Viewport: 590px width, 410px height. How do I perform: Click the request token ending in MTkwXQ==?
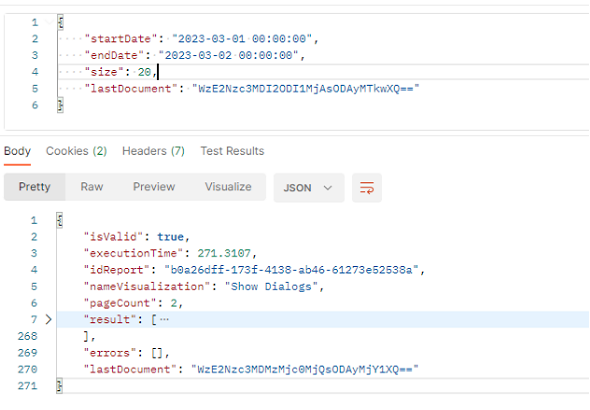306,89
